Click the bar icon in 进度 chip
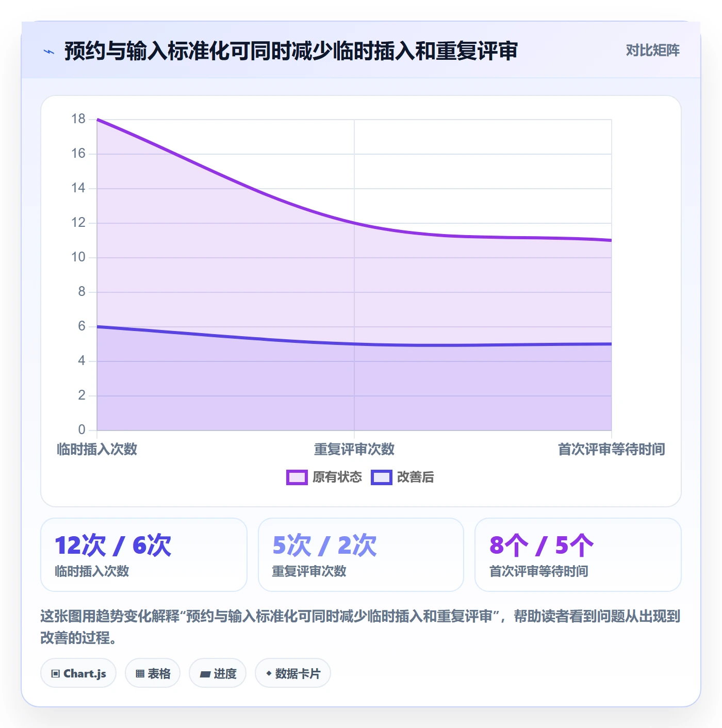This screenshot has width=722, height=728. [205, 674]
